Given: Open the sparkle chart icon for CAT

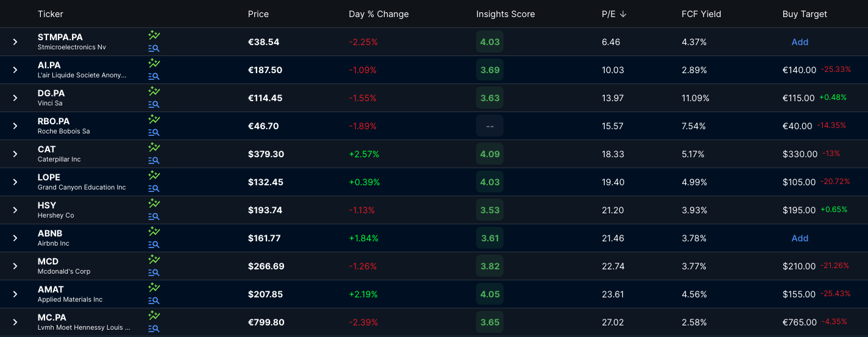Looking at the screenshot, I should (x=154, y=147).
